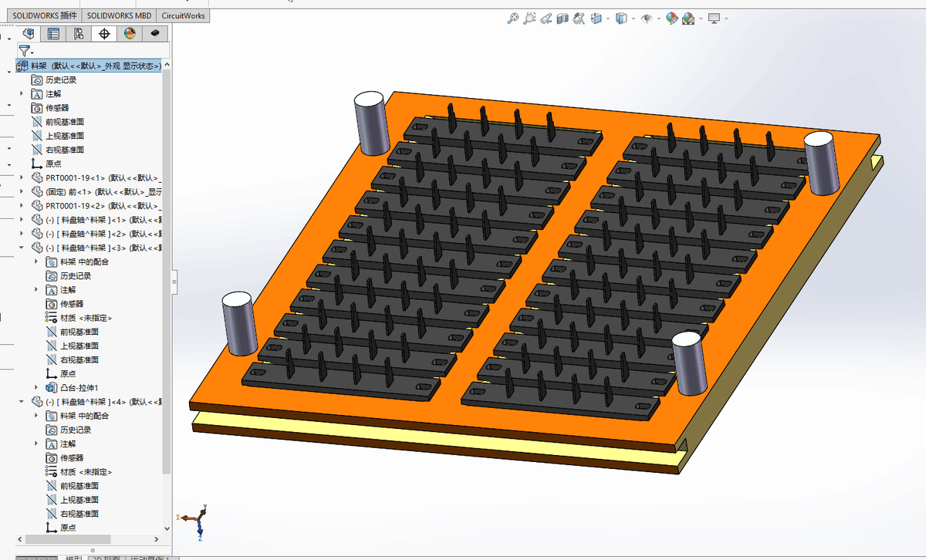The width and height of the screenshot is (926, 560).
Task: Open View Settings dropdown arrow
Action: pos(725,19)
